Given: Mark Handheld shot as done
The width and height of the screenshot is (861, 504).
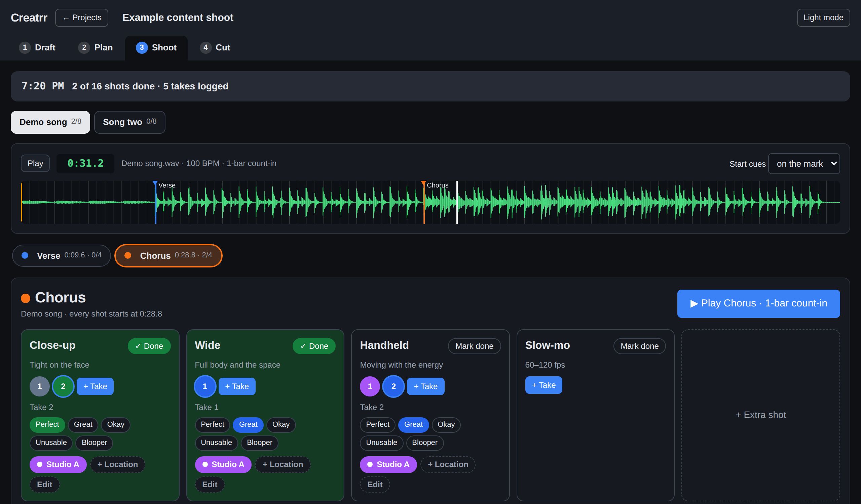Looking at the screenshot, I should [474, 346].
